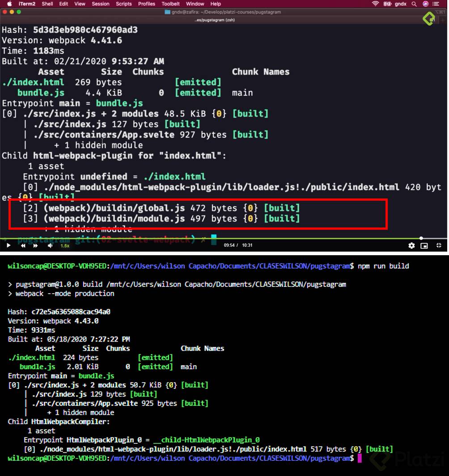Open the Help menu
This screenshot has width=449, height=476.
pyautogui.click(x=216, y=4)
